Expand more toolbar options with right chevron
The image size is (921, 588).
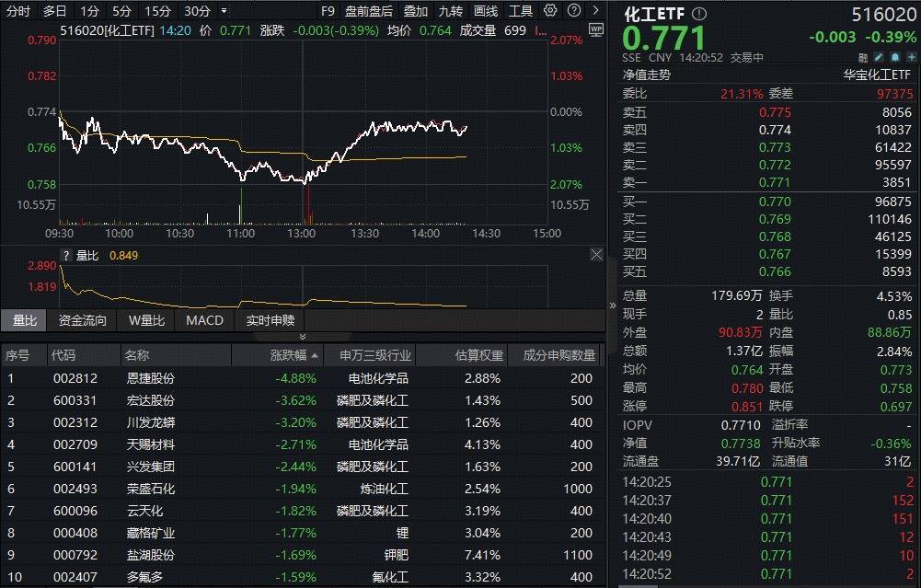[595, 11]
